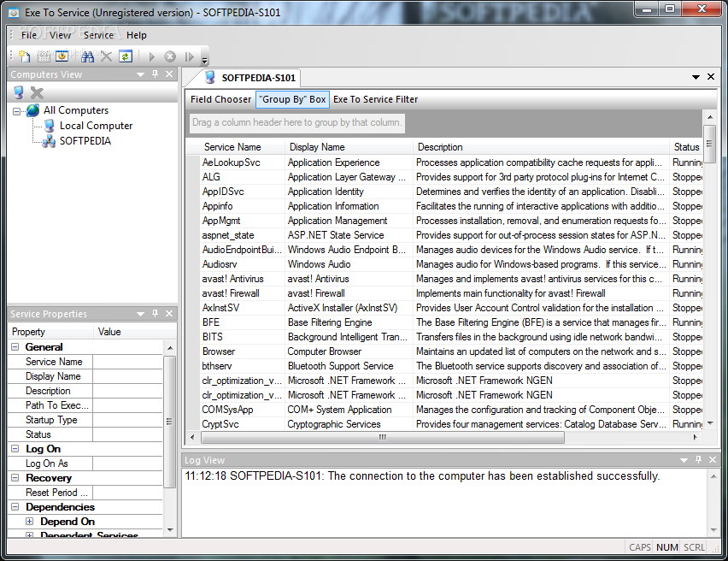Close the Service Properties panel
This screenshot has height=561, width=728.
point(169,314)
